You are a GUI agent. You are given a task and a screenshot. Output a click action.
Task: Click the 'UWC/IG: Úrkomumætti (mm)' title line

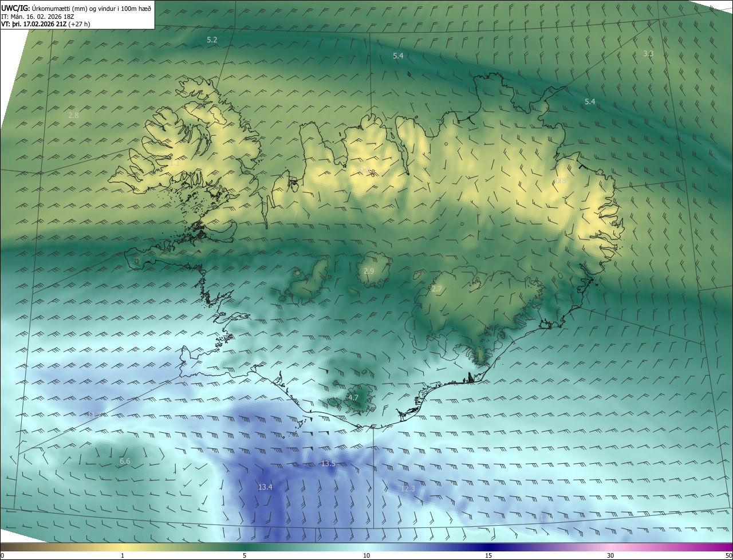point(76,9)
